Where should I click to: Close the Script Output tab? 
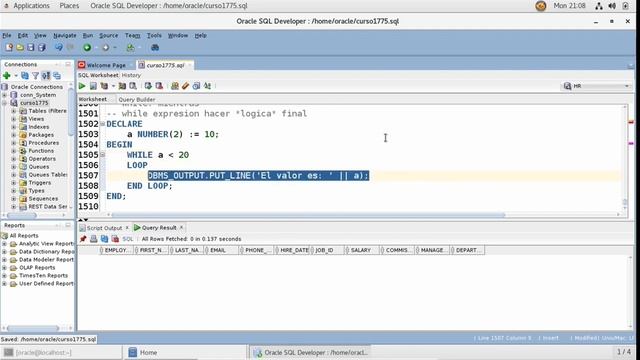click(x=127, y=227)
